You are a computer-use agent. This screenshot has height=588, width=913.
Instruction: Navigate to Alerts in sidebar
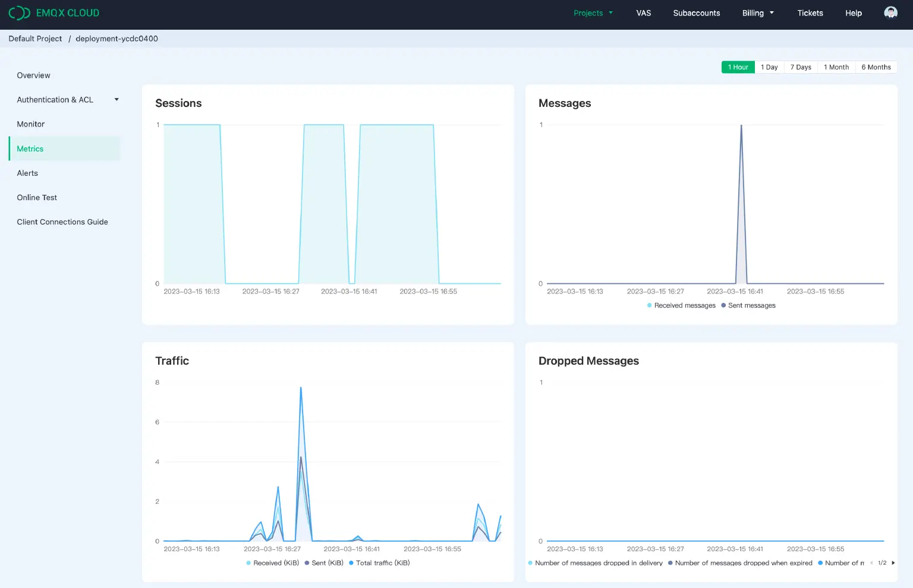(27, 173)
